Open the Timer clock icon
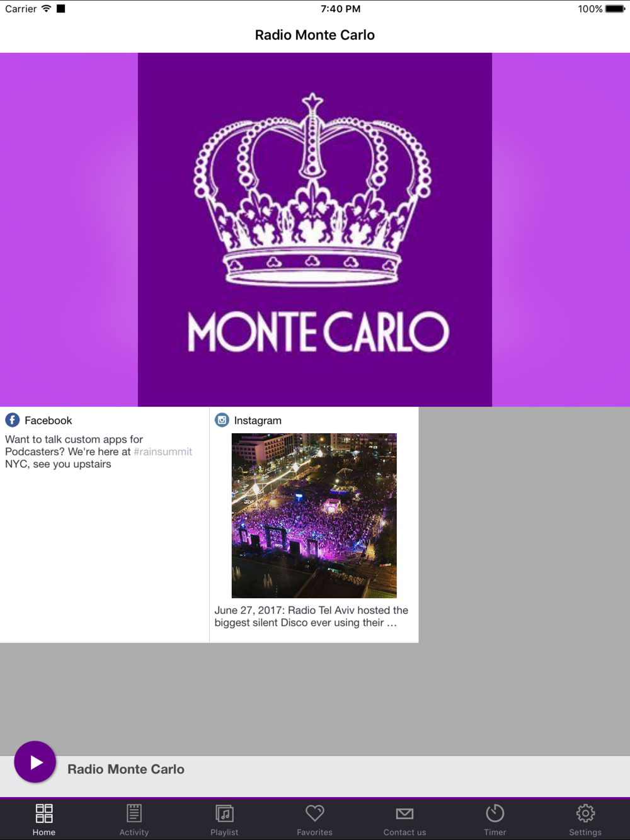This screenshot has width=630, height=840. click(495, 813)
